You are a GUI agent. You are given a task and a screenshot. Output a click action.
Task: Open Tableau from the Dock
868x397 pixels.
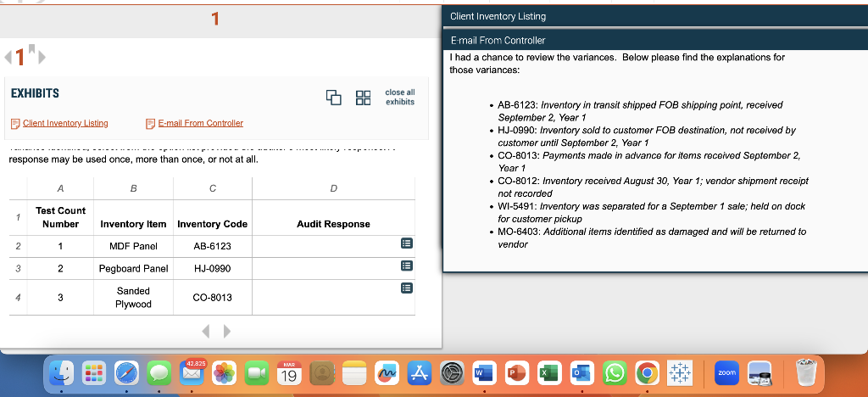click(679, 373)
